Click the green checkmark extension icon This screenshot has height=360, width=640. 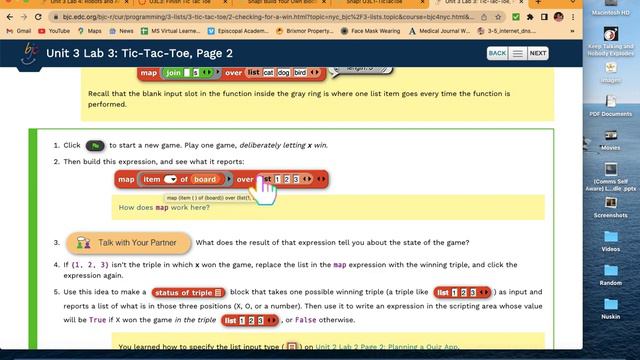(x=516, y=17)
